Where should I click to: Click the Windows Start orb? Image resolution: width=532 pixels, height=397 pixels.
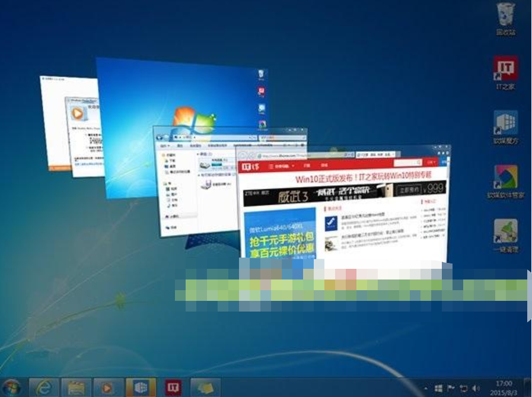point(11,388)
